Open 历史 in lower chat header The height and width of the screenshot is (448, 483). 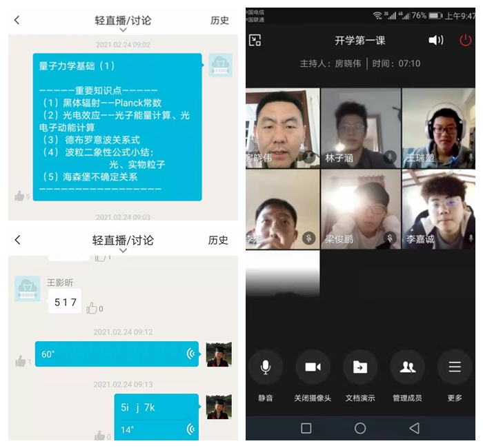tap(218, 240)
